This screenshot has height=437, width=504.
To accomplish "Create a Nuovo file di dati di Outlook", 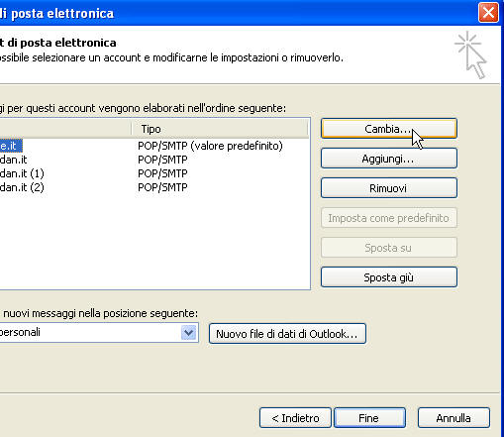I will (x=287, y=334).
